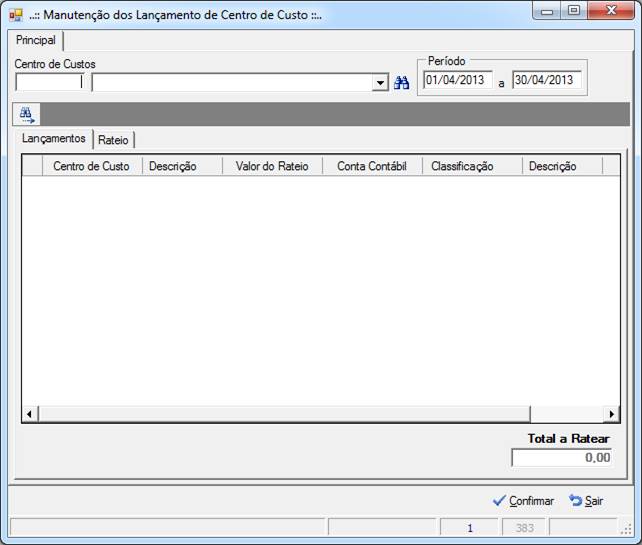Click status bar value 1
Screen dimensions: 642x545
470,528
